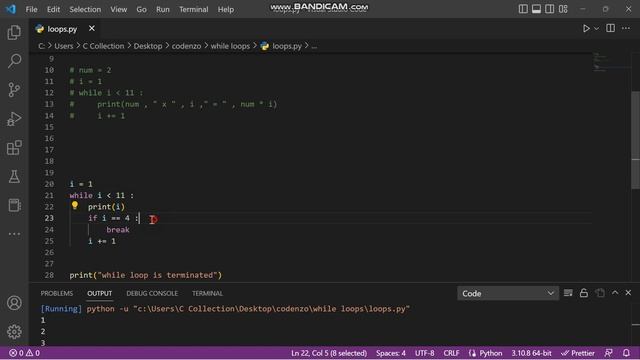
Task: Click codenzo breadcrumb segment
Action: [x=186, y=46]
